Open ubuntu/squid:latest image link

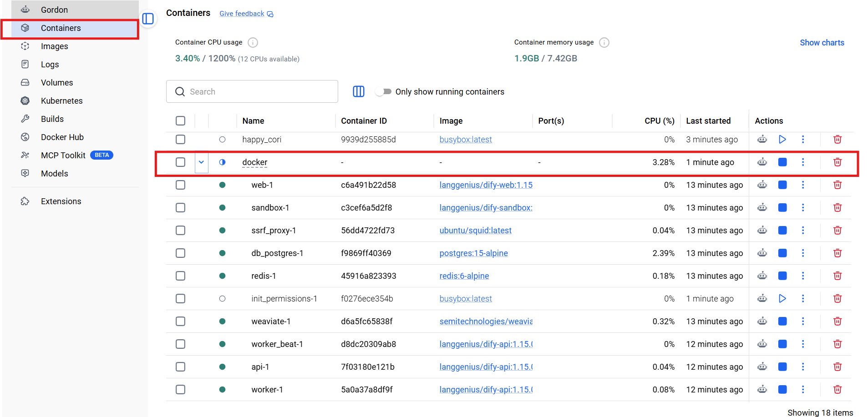click(x=475, y=230)
